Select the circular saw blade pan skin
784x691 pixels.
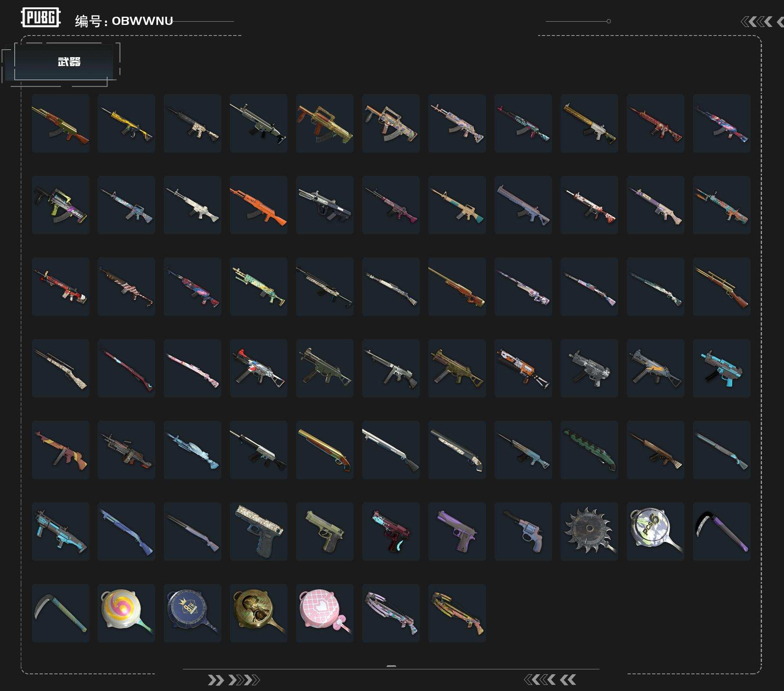[589, 531]
